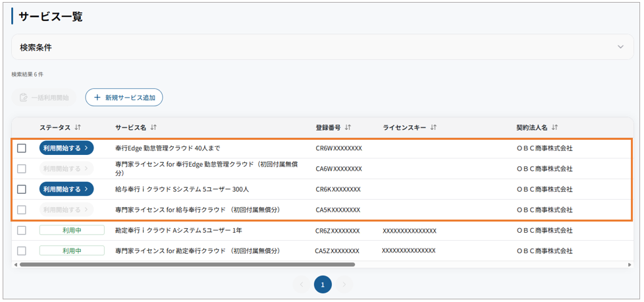Click ＯＢＣ商事株式会社 in CA5Z row
The image size is (644, 302).
pos(544,251)
